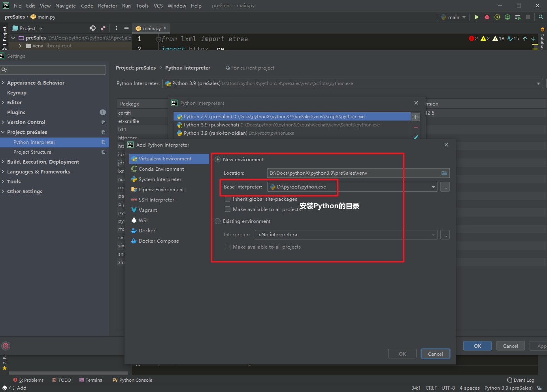
Task: Open Base interpreter dropdown
Action: [433, 187]
